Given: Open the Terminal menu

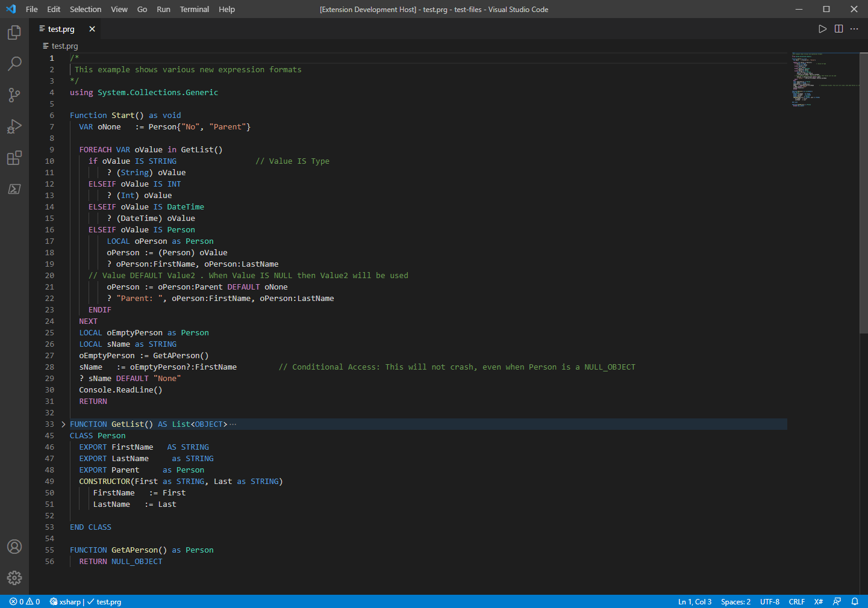Looking at the screenshot, I should point(195,9).
